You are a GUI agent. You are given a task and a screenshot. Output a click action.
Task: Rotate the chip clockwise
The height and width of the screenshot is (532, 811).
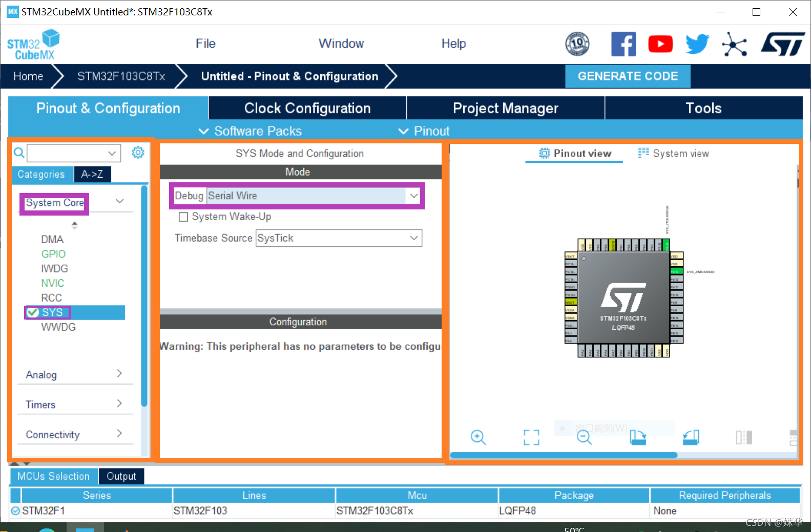point(637,437)
